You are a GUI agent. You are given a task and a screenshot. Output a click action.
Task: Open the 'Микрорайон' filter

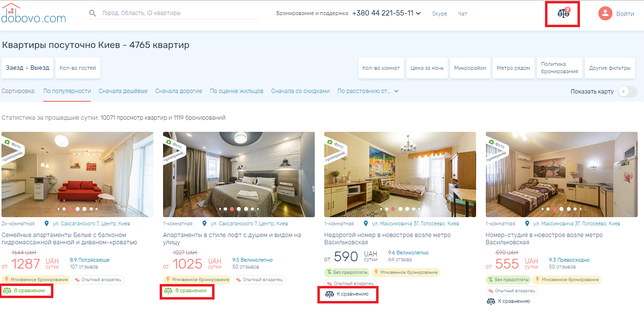[x=470, y=68]
